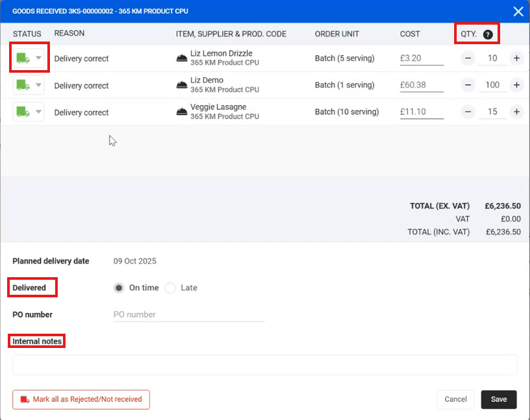Image resolution: width=530 pixels, height=420 pixels.
Task: Increase quantity for Liz Lemon Drizzle
Action: (x=516, y=58)
